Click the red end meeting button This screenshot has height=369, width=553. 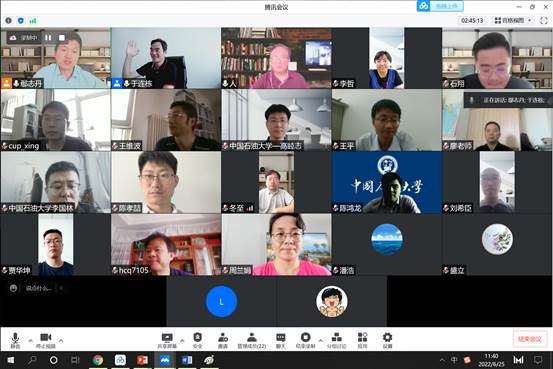530,339
